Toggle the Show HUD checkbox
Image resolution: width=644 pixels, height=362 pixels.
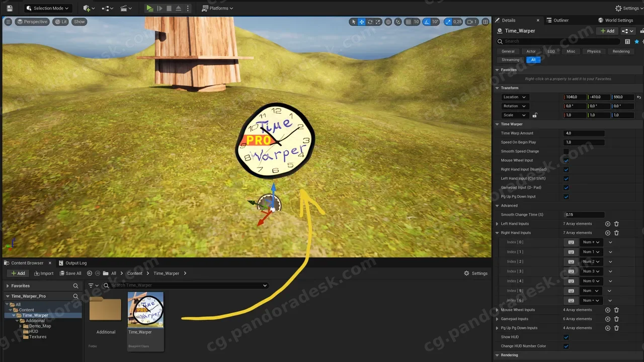click(566, 337)
